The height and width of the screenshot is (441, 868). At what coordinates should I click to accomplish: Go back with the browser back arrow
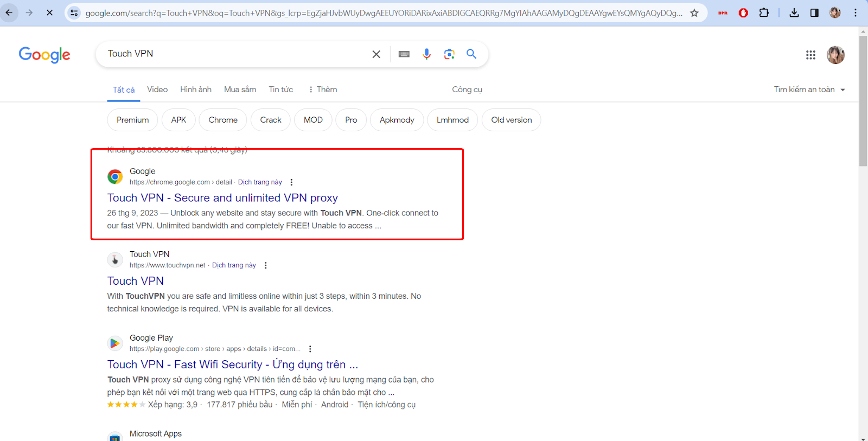click(x=9, y=12)
